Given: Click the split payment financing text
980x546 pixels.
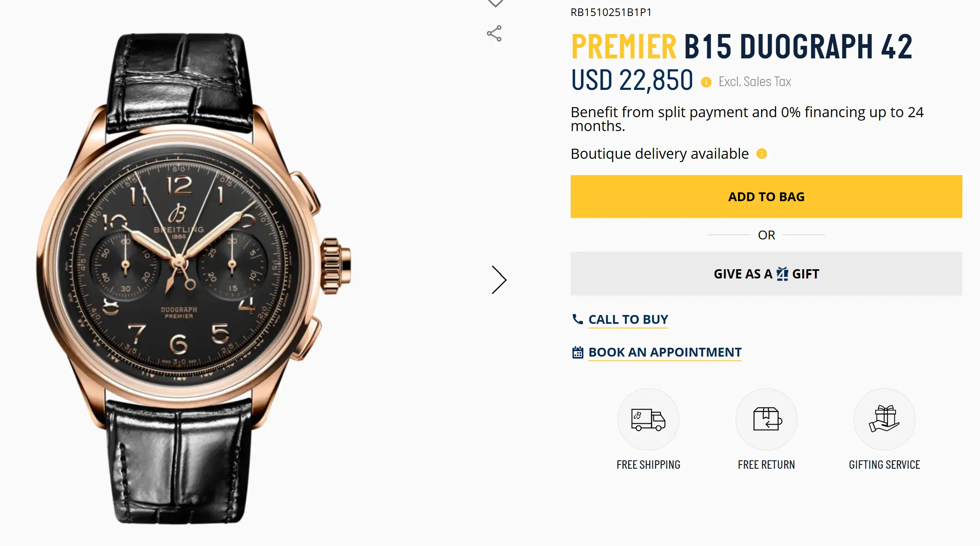Looking at the screenshot, I should (747, 119).
